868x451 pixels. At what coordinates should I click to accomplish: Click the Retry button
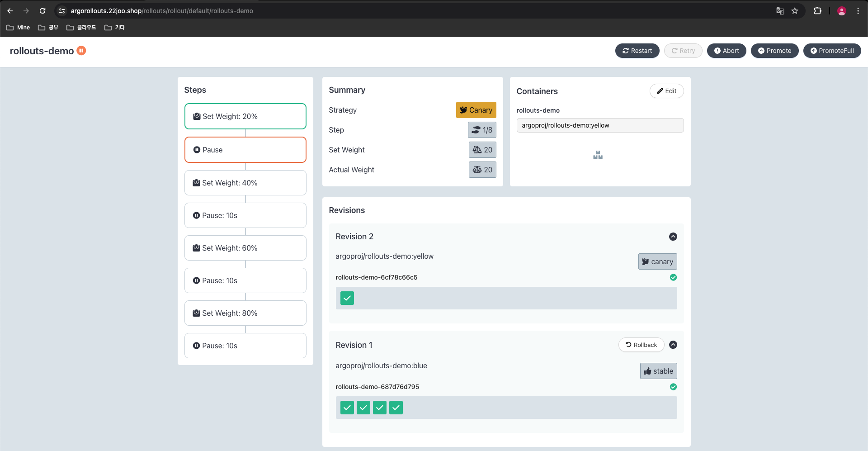(x=683, y=51)
